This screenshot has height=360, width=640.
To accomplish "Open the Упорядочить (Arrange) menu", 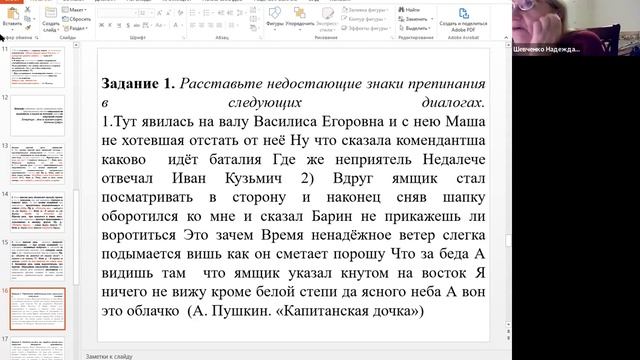I will tap(300, 18).
